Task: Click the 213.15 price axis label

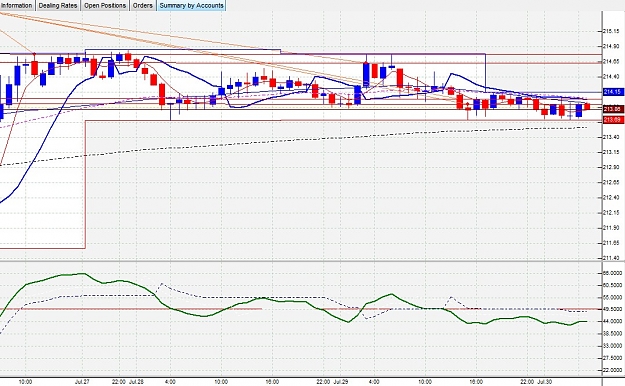Action: (x=612, y=152)
